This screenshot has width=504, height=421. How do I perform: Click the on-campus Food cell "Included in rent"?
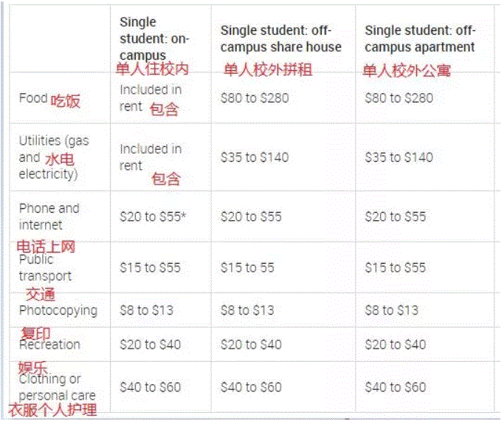[150, 97]
